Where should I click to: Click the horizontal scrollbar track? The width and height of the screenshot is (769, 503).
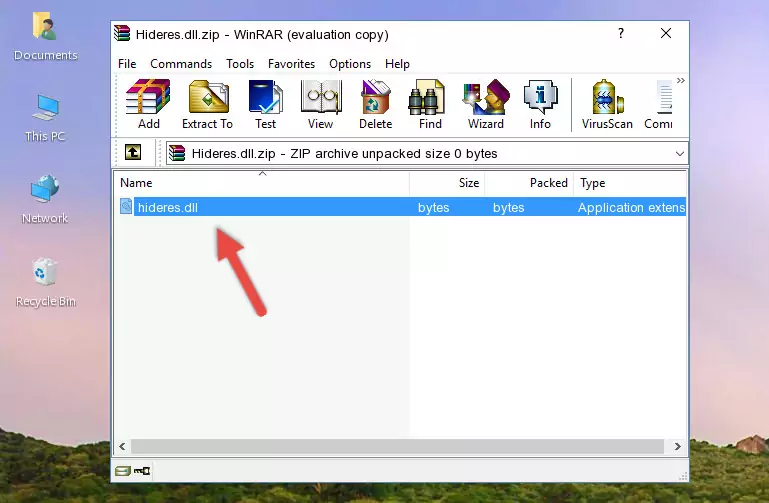click(x=397, y=446)
